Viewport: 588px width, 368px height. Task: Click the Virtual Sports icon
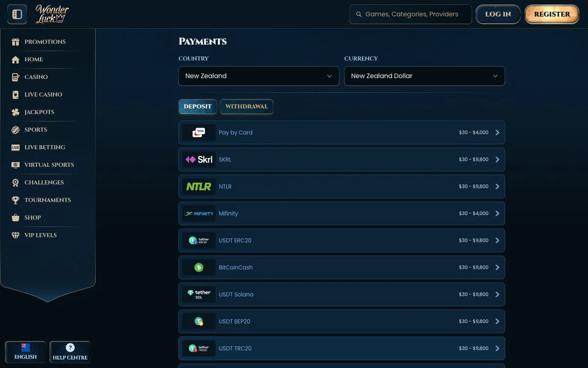point(16,165)
